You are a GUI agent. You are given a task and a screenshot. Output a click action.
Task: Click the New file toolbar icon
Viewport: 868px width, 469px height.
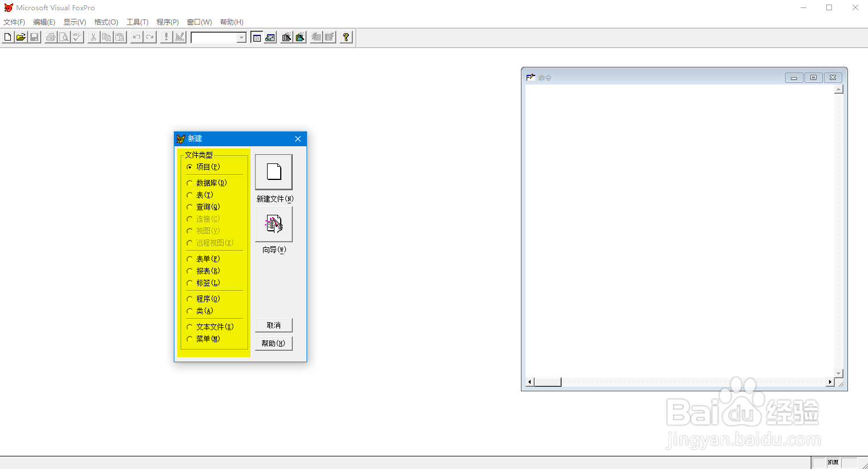7,37
